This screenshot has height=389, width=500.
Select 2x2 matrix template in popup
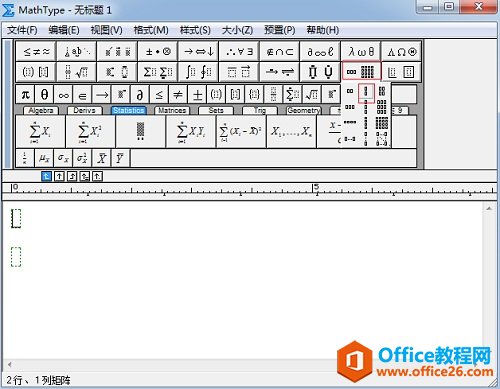coord(382,91)
